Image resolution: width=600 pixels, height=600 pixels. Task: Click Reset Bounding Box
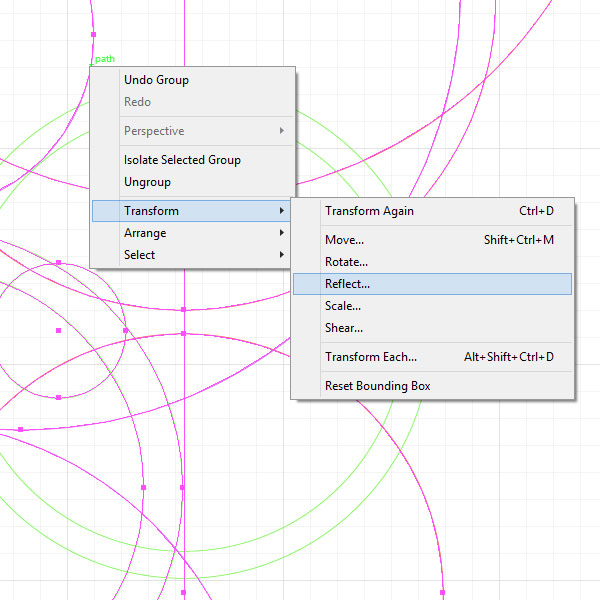[x=432, y=386]
